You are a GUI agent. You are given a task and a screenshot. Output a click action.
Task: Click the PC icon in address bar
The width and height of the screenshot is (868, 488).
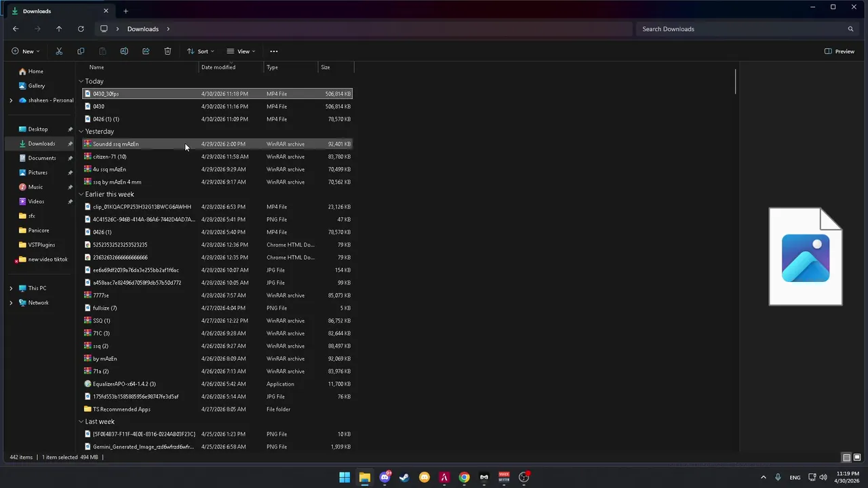104,29
